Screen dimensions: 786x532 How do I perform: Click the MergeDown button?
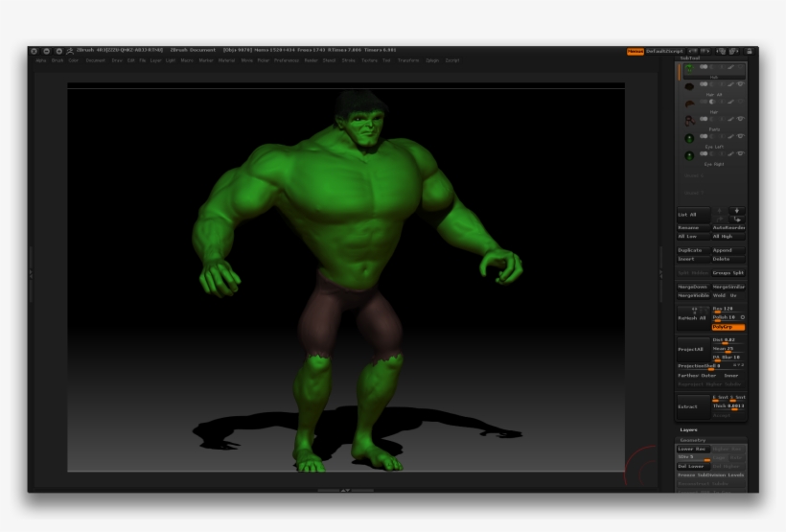pyautogui.click(x=694, y=287)
